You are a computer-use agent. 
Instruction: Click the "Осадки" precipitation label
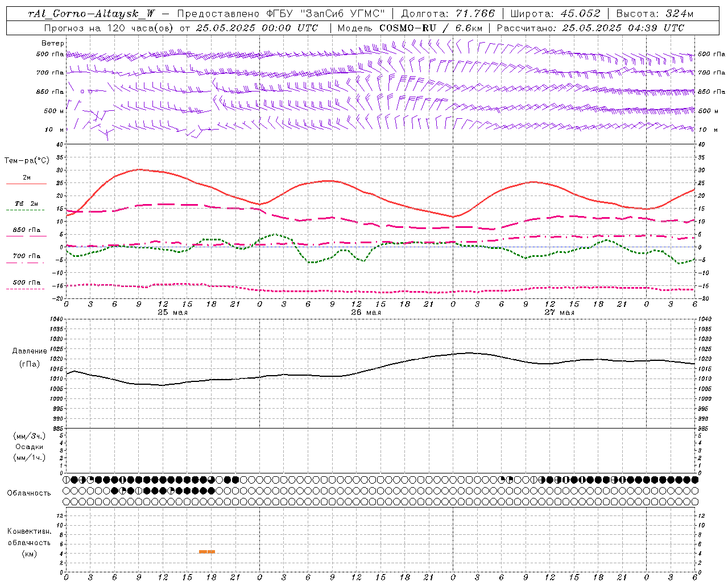[x=29, y=447]
